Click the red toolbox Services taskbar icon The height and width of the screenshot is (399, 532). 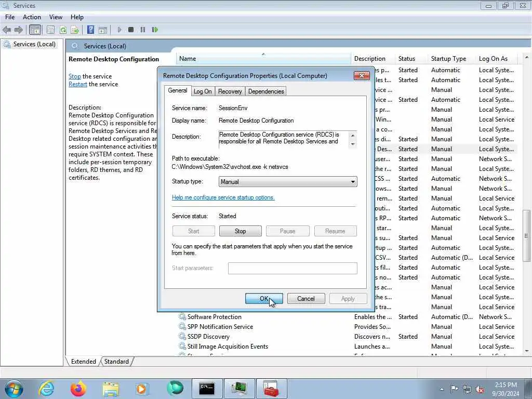click(x=271, y=389)
